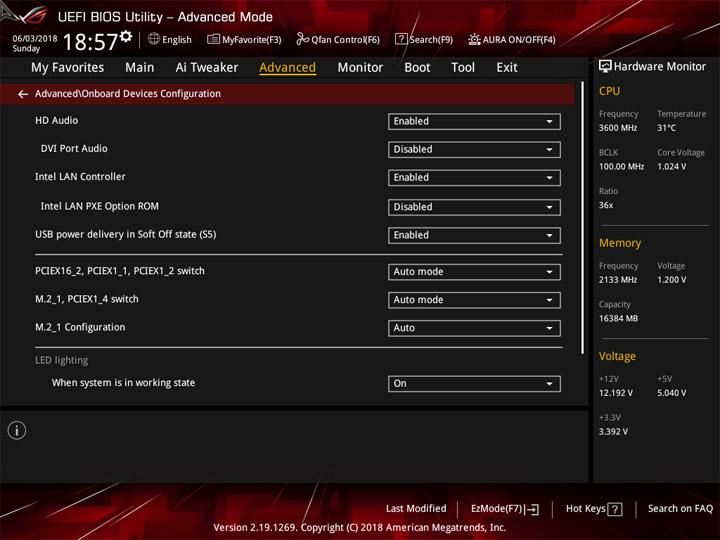Click CPU frequency value 3600 MHz
Viewport: 720px width, 540px height.
tap(618, 128)
